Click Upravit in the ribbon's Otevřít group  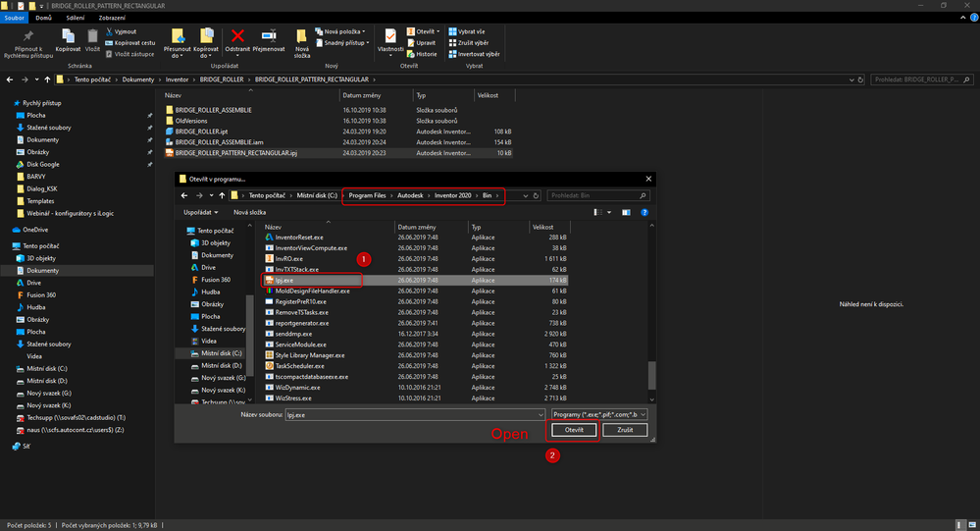(421, 42)
